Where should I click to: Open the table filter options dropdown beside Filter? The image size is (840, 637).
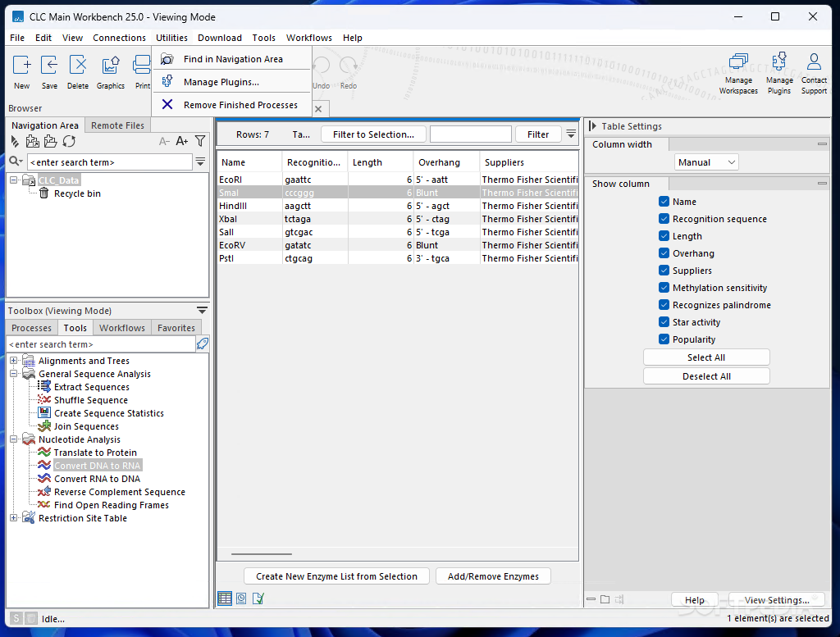pyautogui.click(x=571, y=134)
